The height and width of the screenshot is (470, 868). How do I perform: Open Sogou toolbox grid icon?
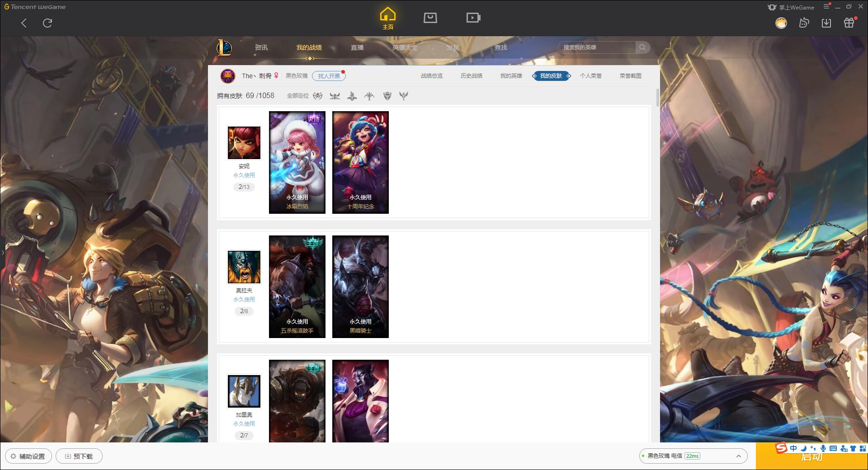tap(863, 448)
